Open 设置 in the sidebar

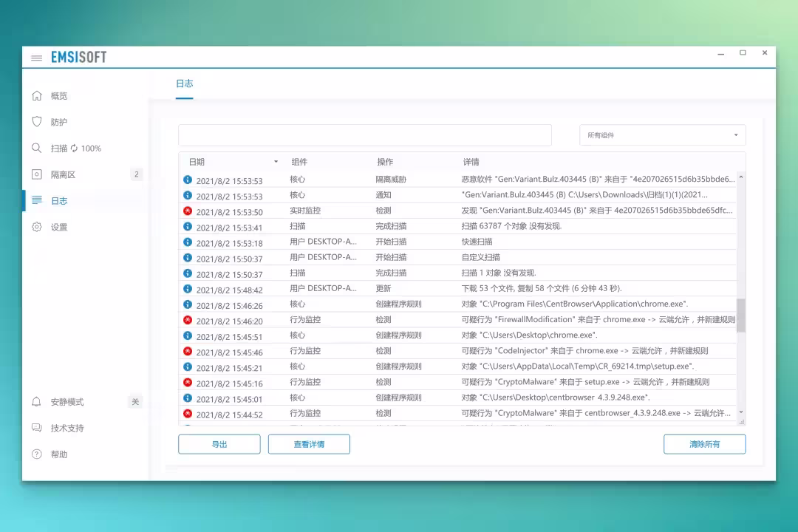point(59,227)
